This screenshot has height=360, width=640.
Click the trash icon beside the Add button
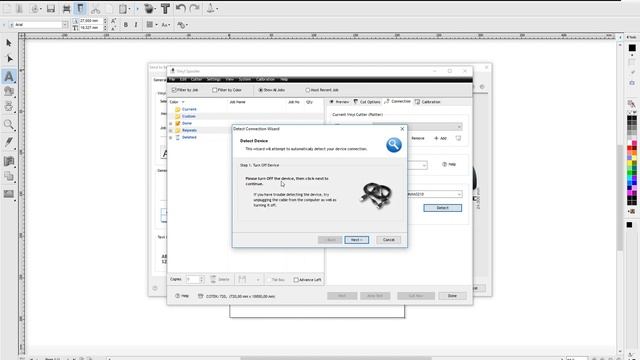[458, 138]
